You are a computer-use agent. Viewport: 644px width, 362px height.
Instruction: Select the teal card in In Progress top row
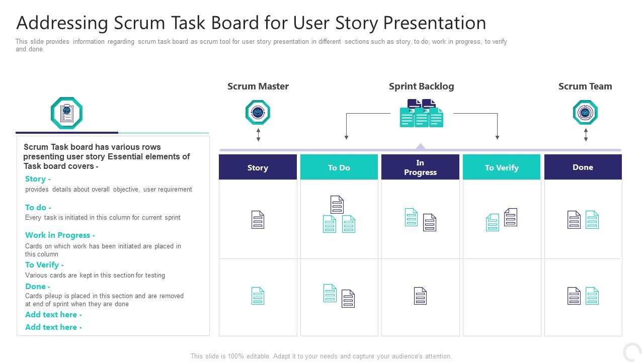point(412,217)
